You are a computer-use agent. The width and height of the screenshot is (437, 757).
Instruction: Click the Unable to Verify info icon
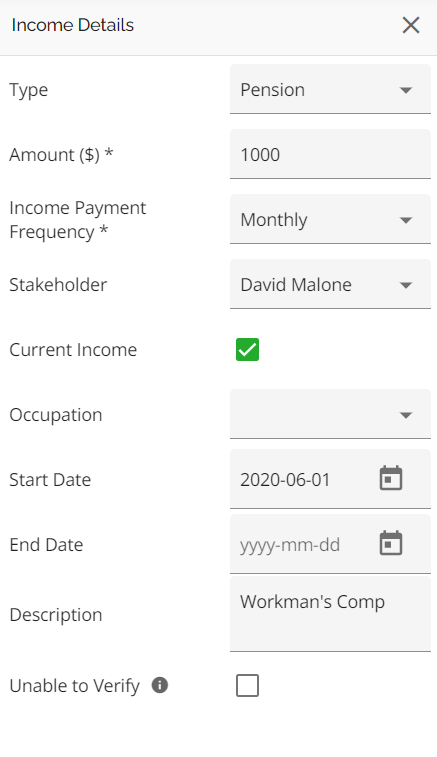point(160,685)
